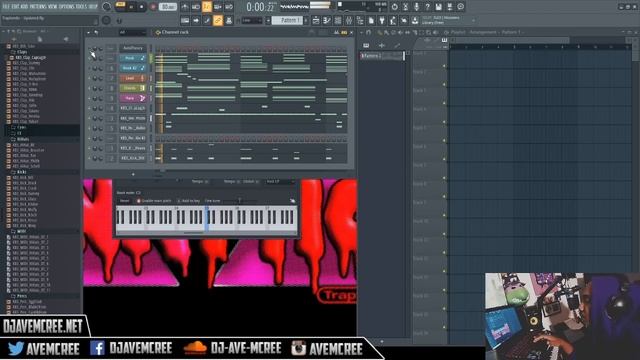Click the save floppy disk icon

coord(438,7)
